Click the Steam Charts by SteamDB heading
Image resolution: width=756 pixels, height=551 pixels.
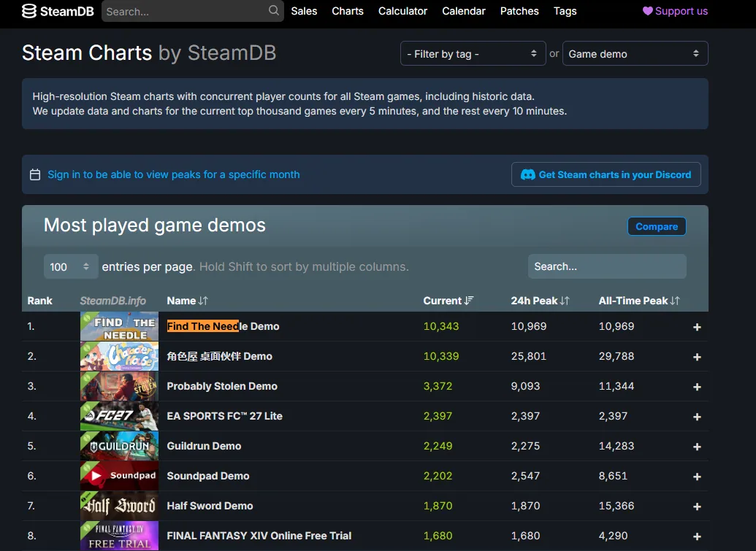coord(149,53)
